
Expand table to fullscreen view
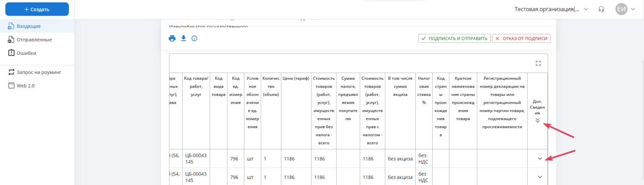point(538,63)
